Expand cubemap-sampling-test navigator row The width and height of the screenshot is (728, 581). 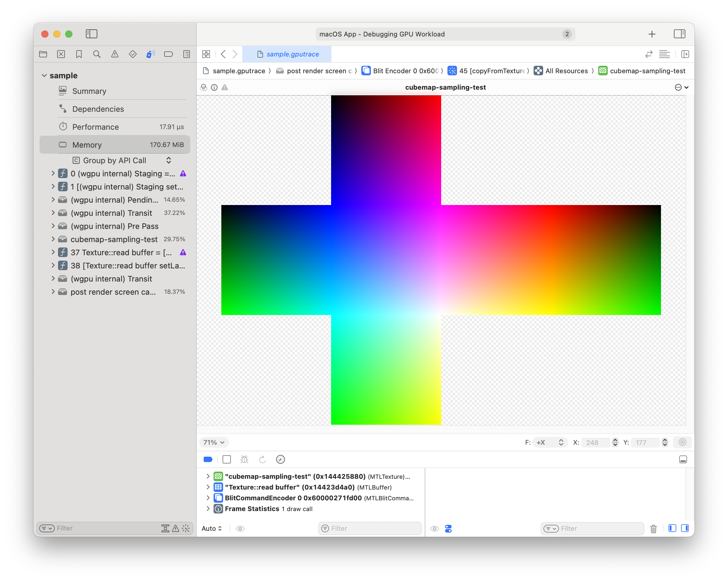53,239
